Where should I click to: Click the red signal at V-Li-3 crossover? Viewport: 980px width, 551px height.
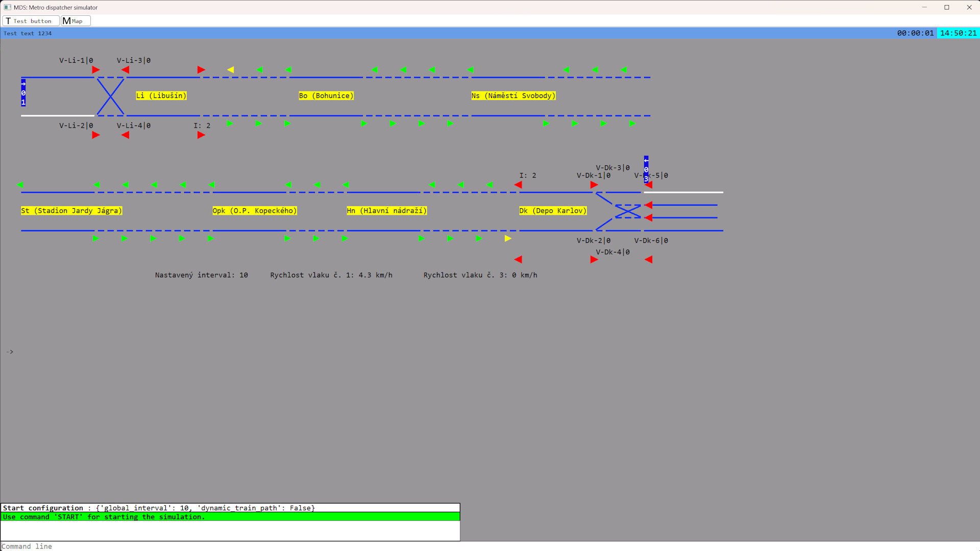126,70
